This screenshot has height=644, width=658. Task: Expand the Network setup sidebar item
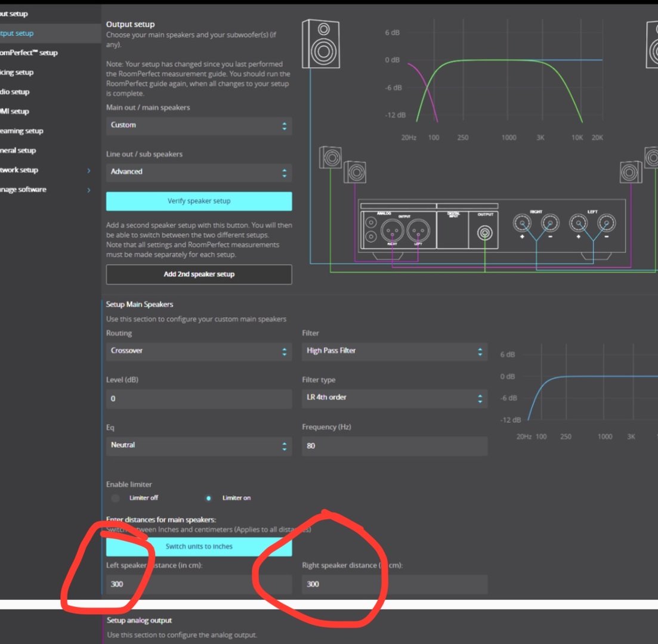pyautogui.click(x=46, y=170)
